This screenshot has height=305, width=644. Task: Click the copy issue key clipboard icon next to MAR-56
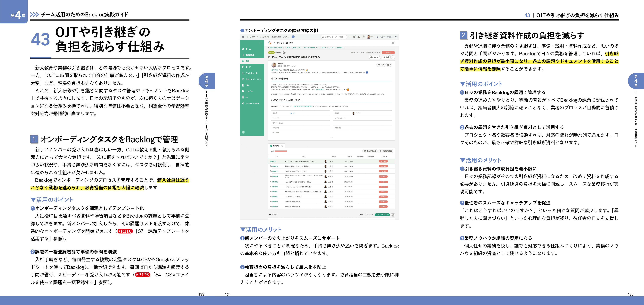click(x=283, y=52)
